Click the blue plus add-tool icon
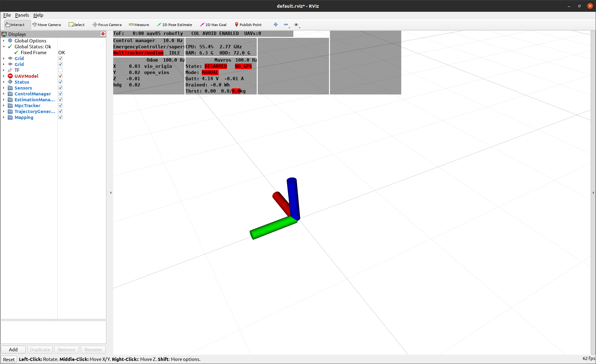Screen dimensions: 596x364 276,24
